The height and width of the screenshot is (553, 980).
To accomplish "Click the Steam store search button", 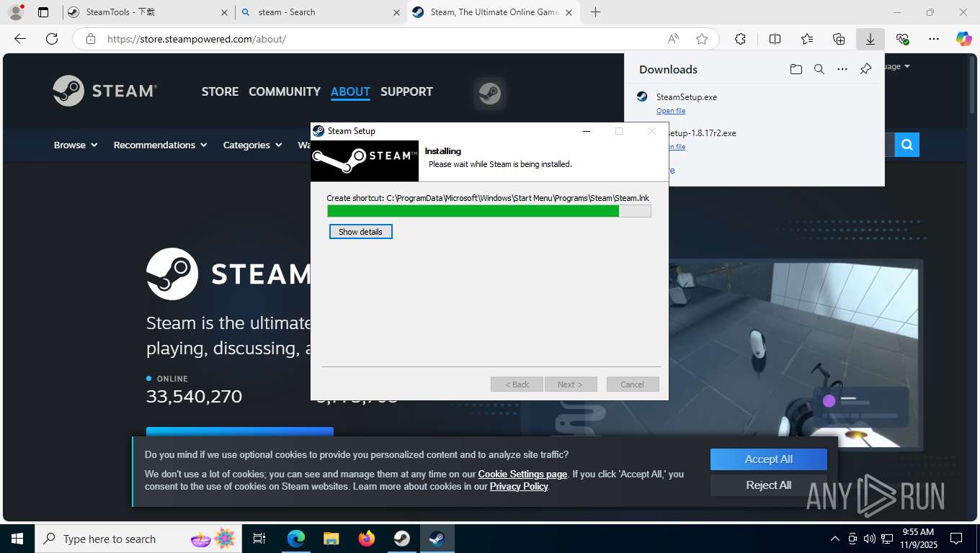I will (906, 145).
